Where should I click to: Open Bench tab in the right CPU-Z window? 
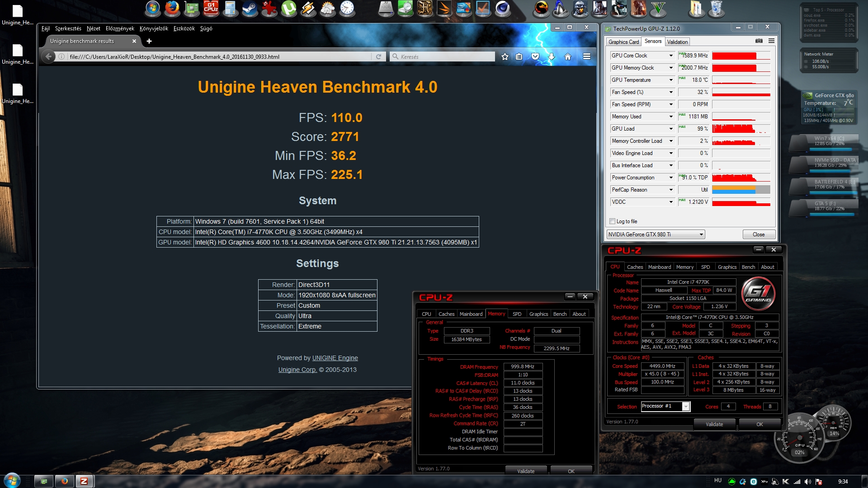(x=748, y=267)
